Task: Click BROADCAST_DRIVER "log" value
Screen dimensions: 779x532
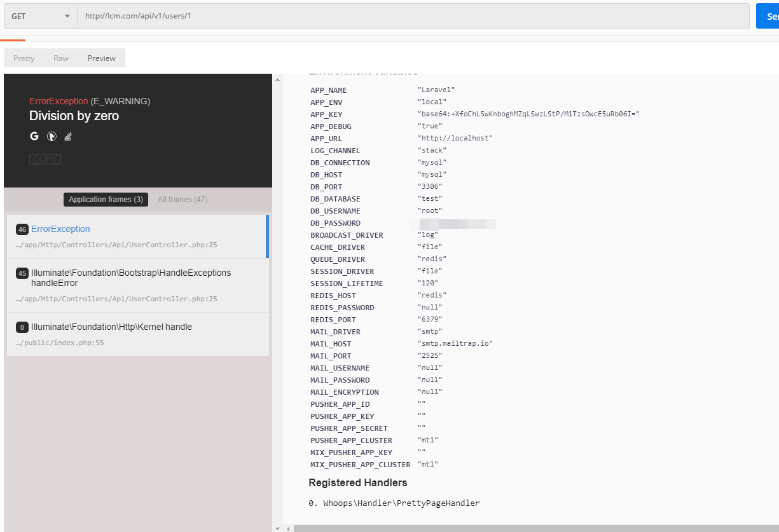Action: point(427,235)
